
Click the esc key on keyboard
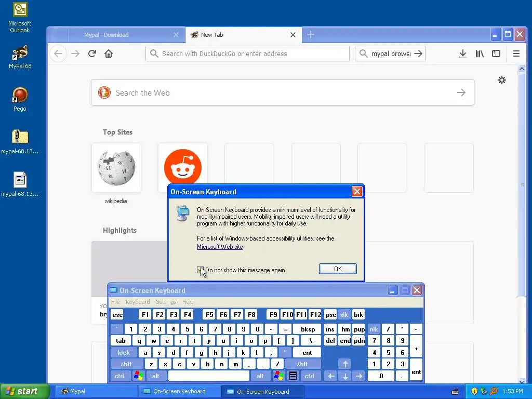coord(117,314)
